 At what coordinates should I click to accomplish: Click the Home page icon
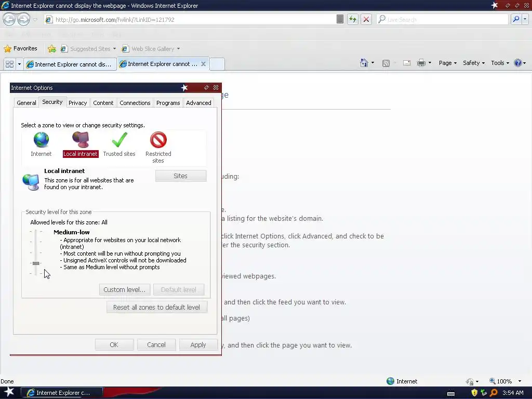tap(364, 63)
